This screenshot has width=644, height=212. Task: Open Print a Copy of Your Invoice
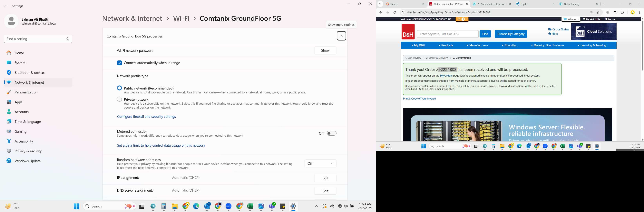(419, 99)
